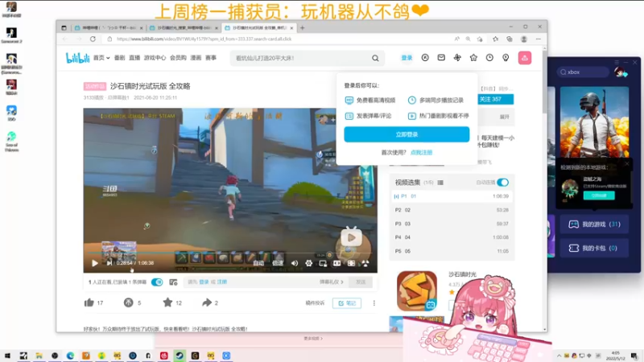This screenshot has width=644, height=362.
Task: Open the 大会员 circle icon
Action: [425, 58]
